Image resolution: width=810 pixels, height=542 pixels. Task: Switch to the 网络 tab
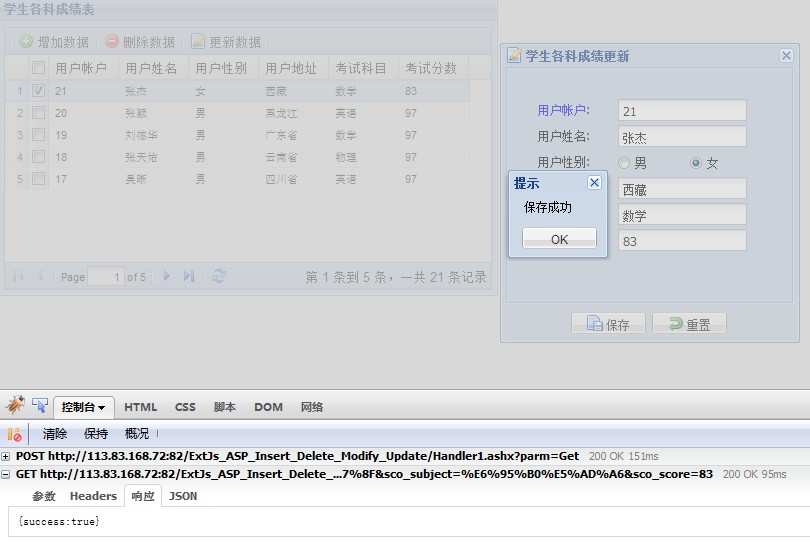click(x=312, y=407)
